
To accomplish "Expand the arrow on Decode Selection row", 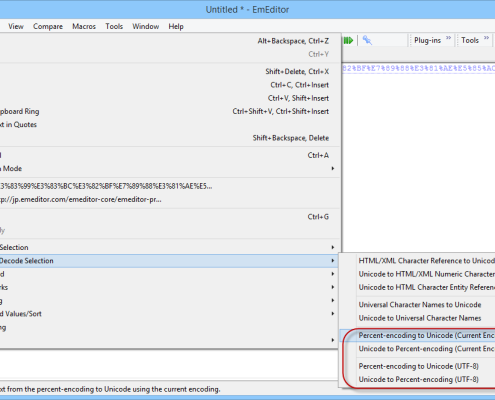I will coord(332,261).
